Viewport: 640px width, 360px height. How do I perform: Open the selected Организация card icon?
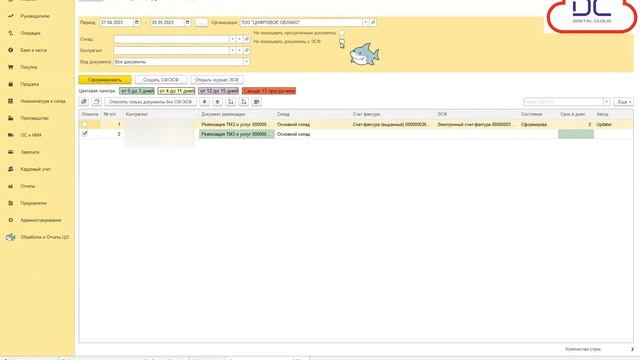click(x=373, y=22)
